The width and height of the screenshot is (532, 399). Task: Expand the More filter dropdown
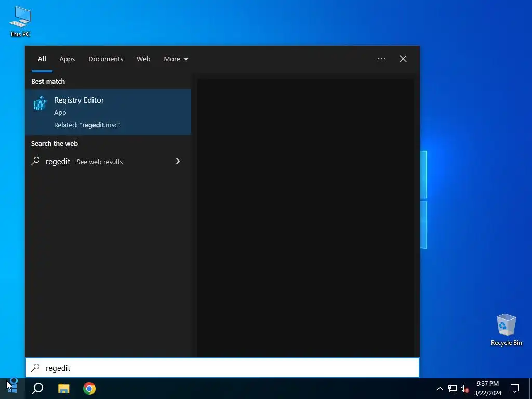(176, 59)
